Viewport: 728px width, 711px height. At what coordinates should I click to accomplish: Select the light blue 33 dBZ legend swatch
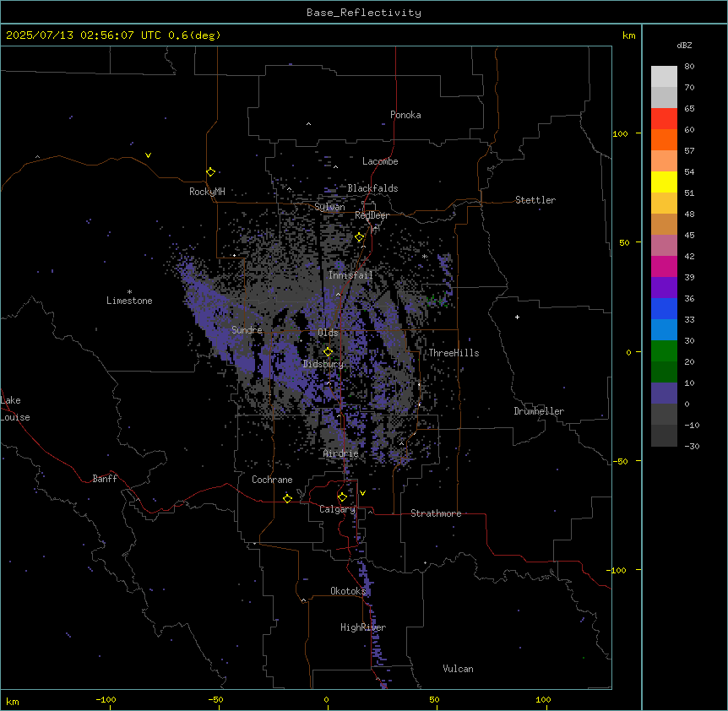point(664,330)
